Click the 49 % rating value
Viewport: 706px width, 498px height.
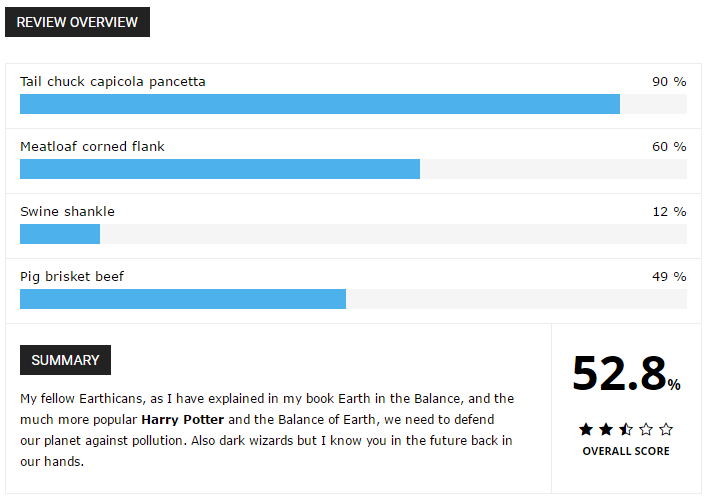coord(669,276)
